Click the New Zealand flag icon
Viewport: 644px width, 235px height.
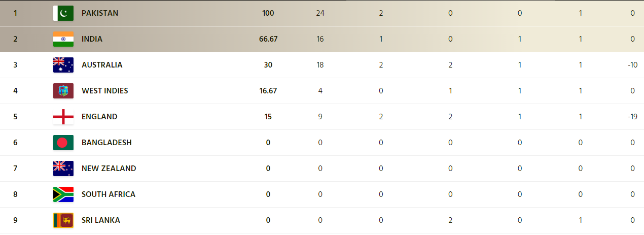coord(63,169)
